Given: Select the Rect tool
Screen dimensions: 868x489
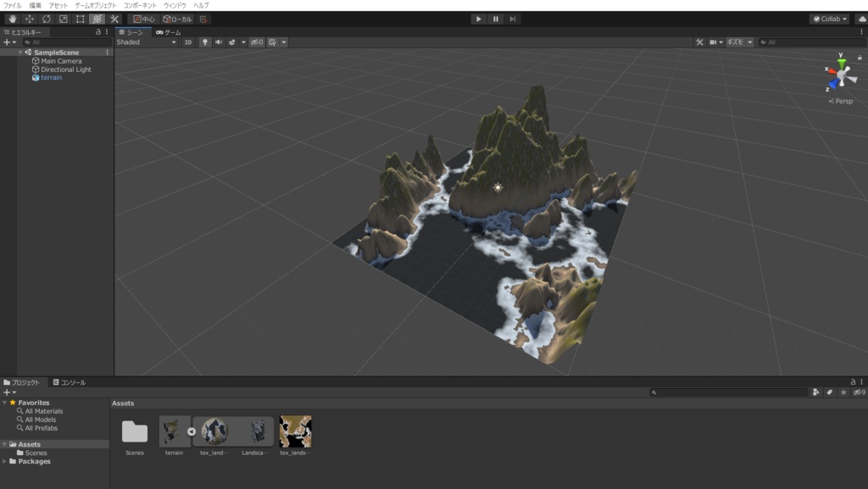Looking at the screenshot, I should (81, 18).
